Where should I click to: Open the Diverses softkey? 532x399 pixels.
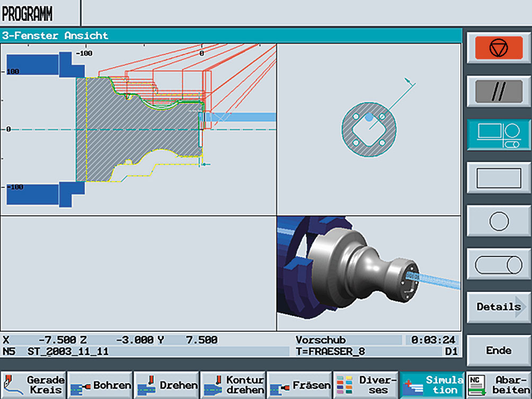(366, 385)
